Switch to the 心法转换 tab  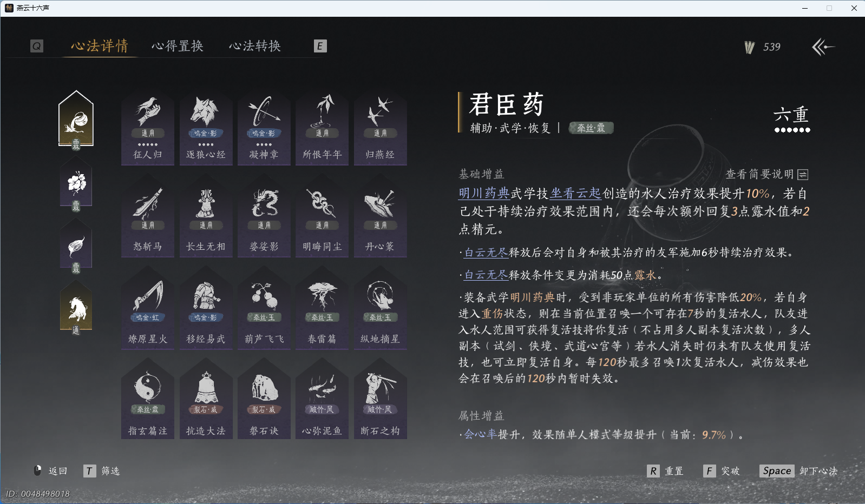click(255, 46)
